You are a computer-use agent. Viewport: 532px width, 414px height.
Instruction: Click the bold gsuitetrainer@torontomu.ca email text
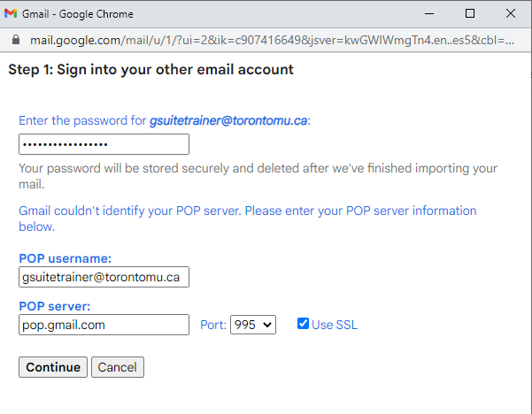(x=228, y=120)
